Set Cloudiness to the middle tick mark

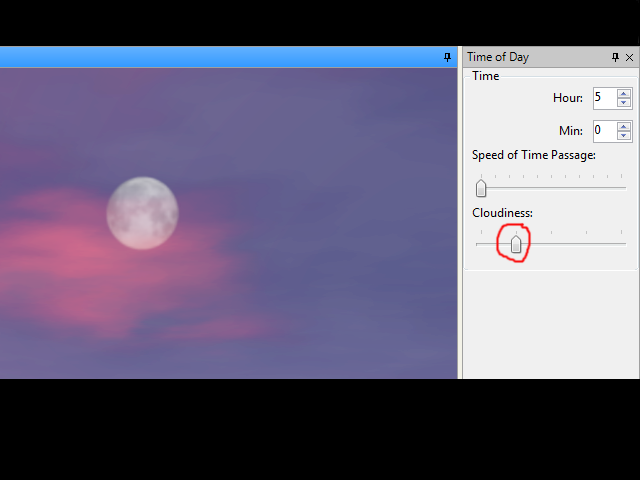pos(551,244)
